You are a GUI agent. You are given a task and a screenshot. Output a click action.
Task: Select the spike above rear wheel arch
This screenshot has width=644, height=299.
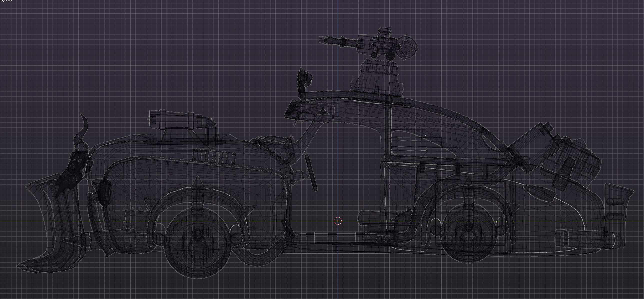tap(468, 184)
